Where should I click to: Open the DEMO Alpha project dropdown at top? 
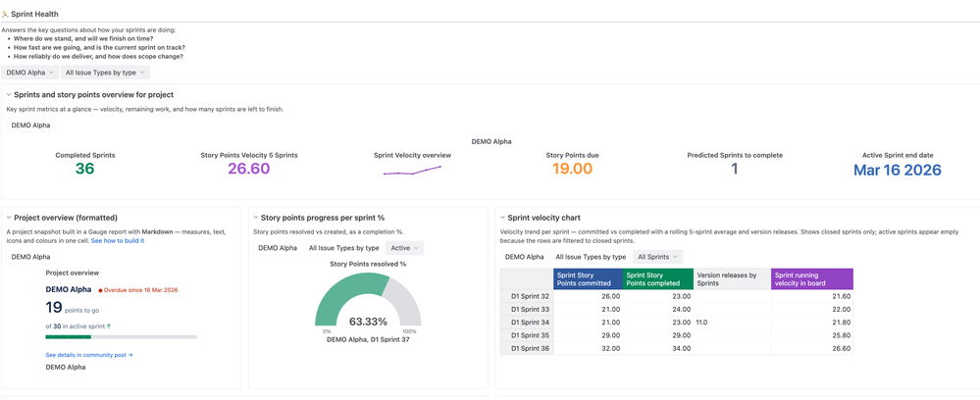coord(30,73)
